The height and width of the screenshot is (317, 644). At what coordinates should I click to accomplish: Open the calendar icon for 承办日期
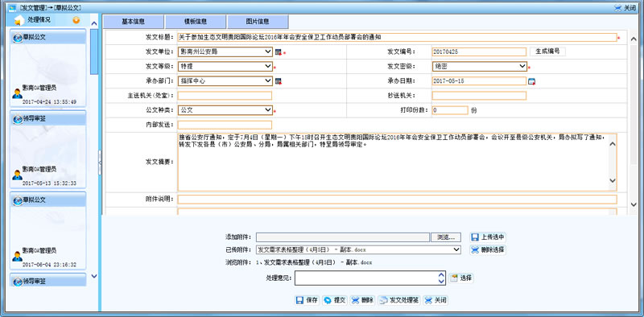point(532,81)
